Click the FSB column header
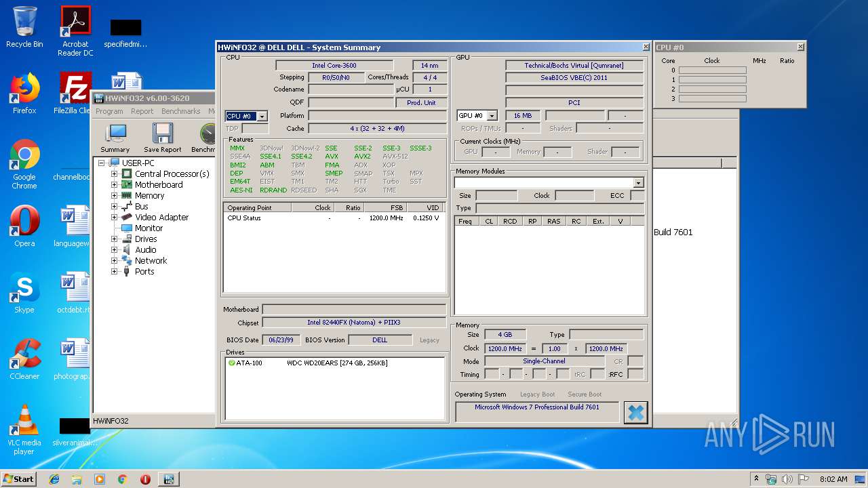 click(384, 207)
